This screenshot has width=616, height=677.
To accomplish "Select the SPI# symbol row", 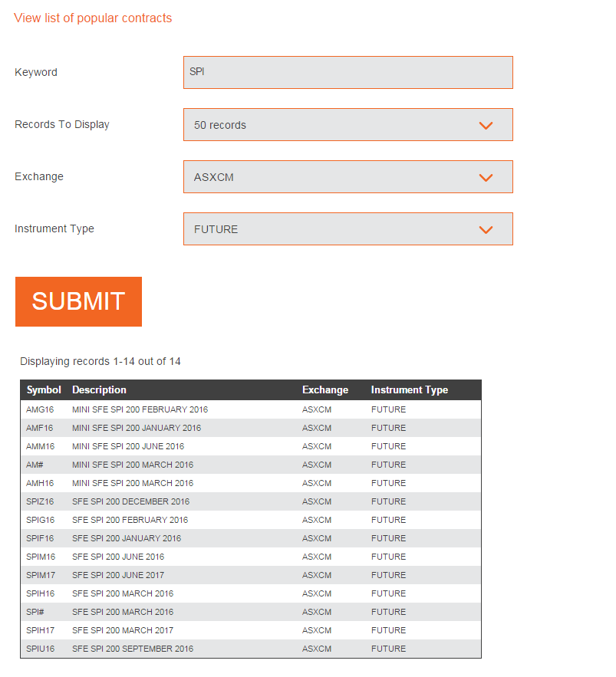I will click(35, 612).
